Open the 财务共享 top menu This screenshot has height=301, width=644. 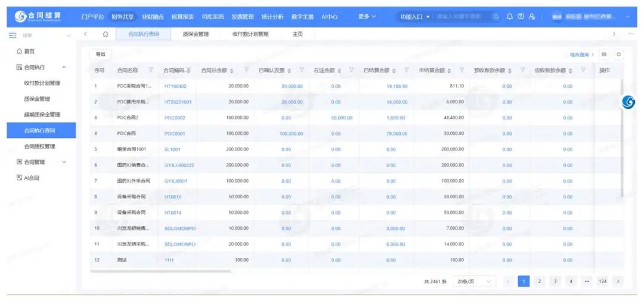point(122,17)
